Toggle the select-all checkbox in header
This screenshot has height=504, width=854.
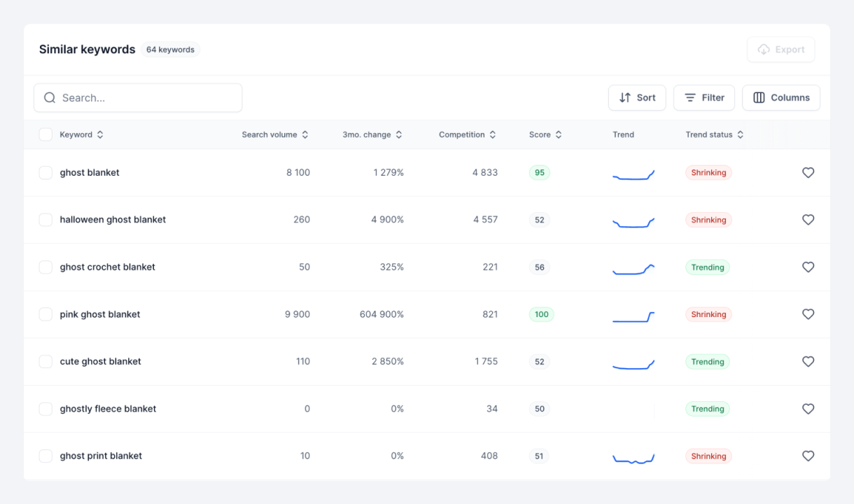tap(45, 134)
